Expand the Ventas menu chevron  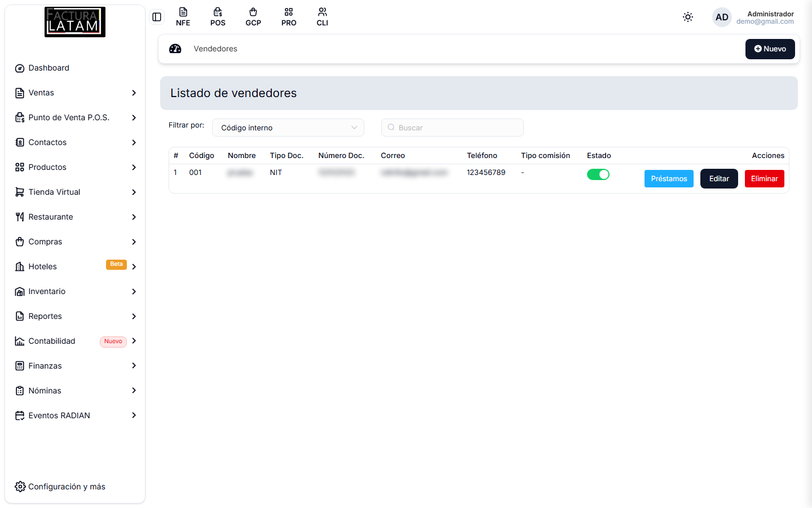click(x=134, y=93)
